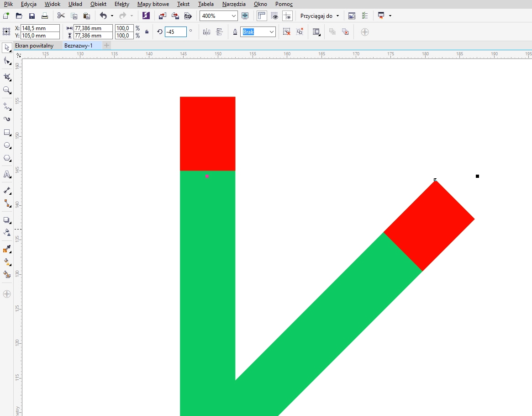Viewport: 532px width, 416px height.
Task: Expand the Przyciągaj do dropdown
Action: tap(337, 16)
